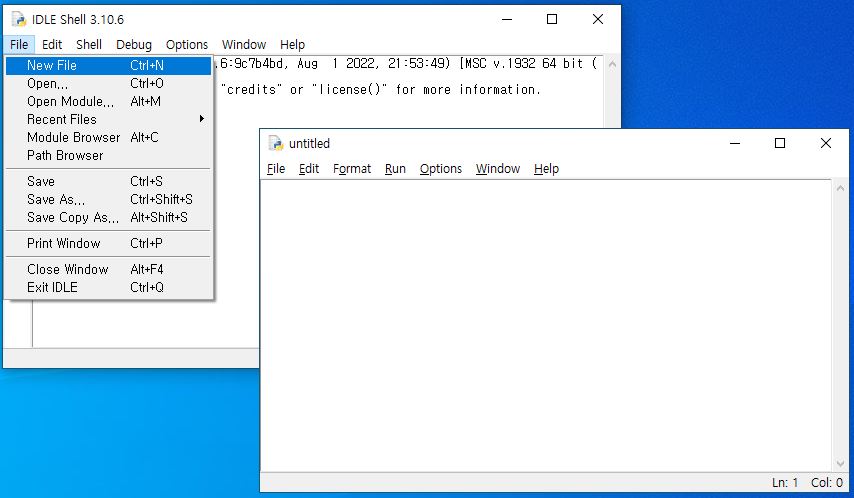Minimize the untitled editor window

click(735, 143)
